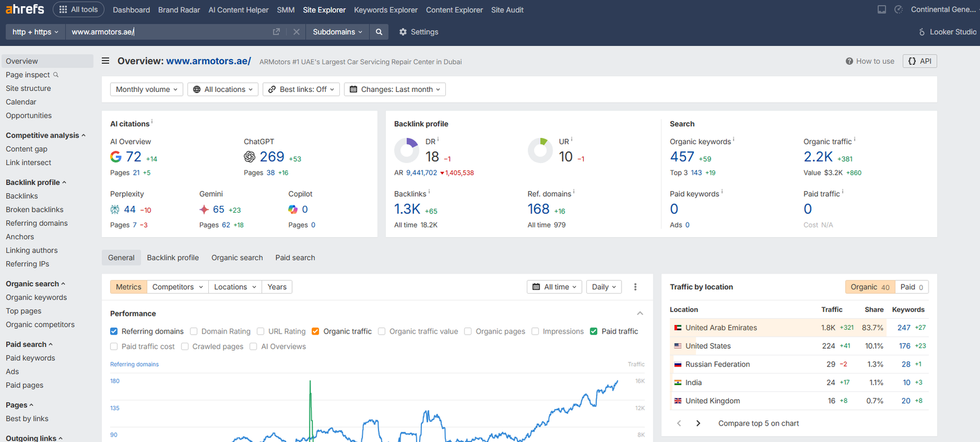This screenshot has width=980, height=442.
Task: Switch to the Organic search tab
Action: [237, 257]
